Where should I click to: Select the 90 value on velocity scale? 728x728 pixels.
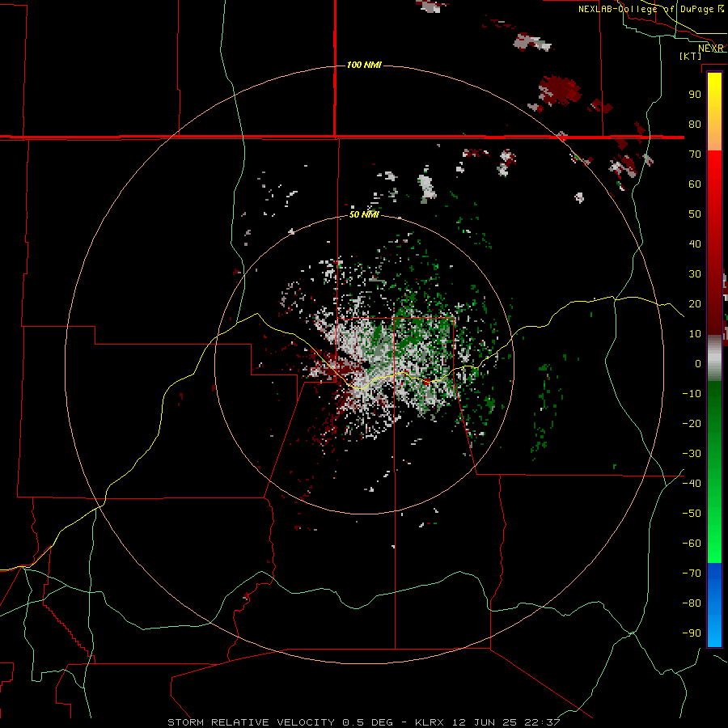point(695,95)
